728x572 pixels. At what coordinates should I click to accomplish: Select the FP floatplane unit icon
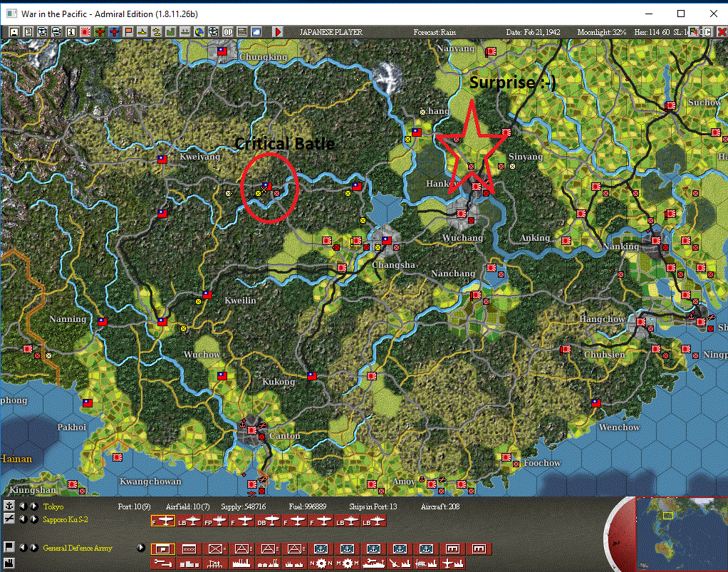click(x=215, y=521)
